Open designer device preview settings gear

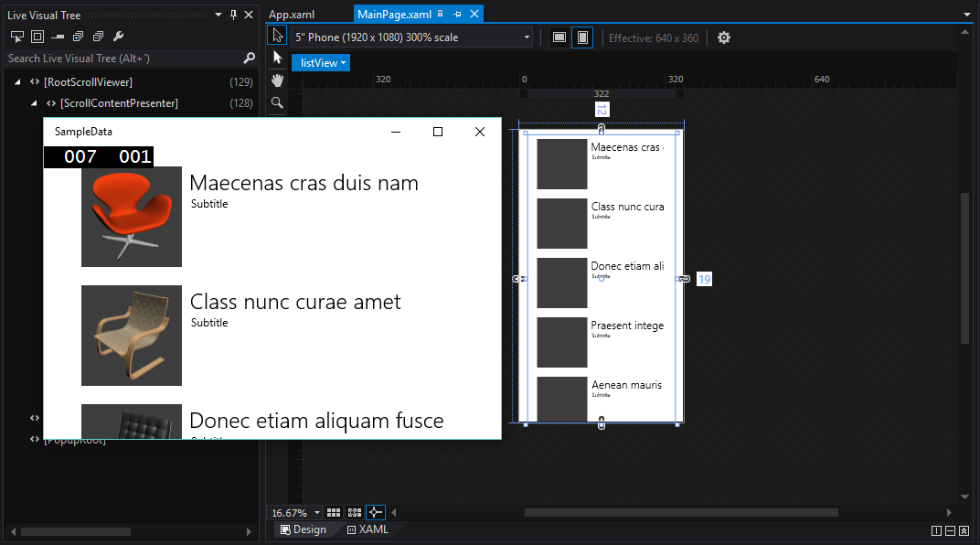coord(724,37)
